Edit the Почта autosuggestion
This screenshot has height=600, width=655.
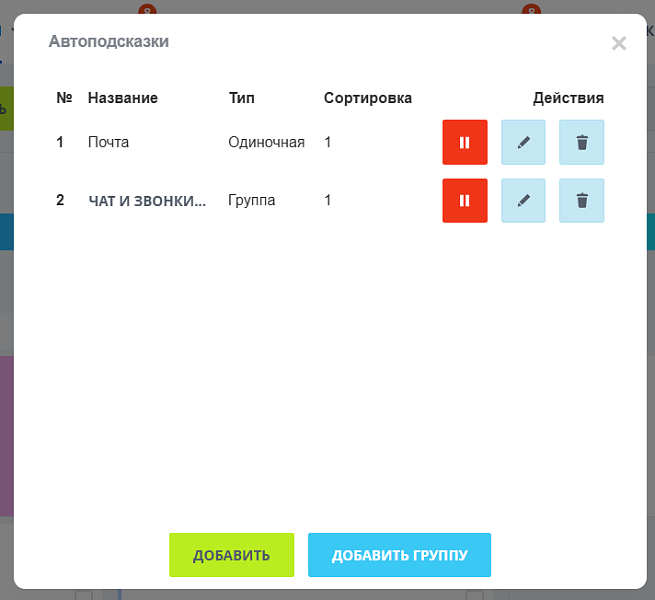523,142
